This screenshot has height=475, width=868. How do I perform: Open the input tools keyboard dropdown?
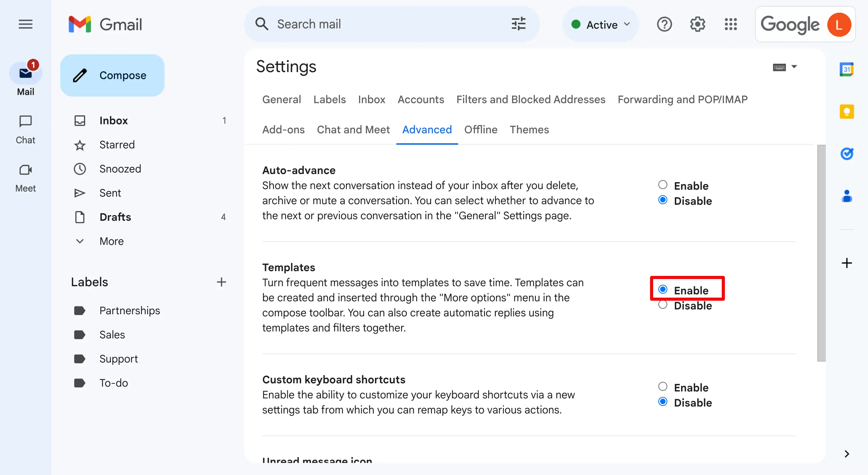point(794,67)
